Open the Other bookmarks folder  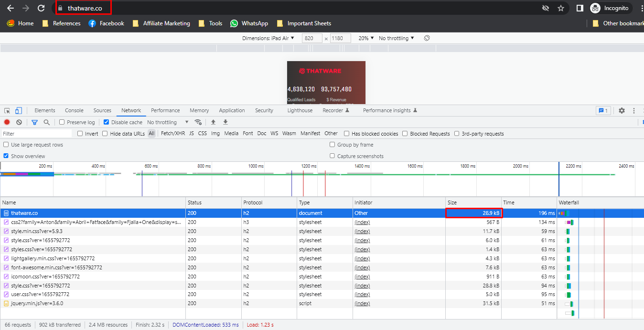pyautogui.click(x=618, y=23)
